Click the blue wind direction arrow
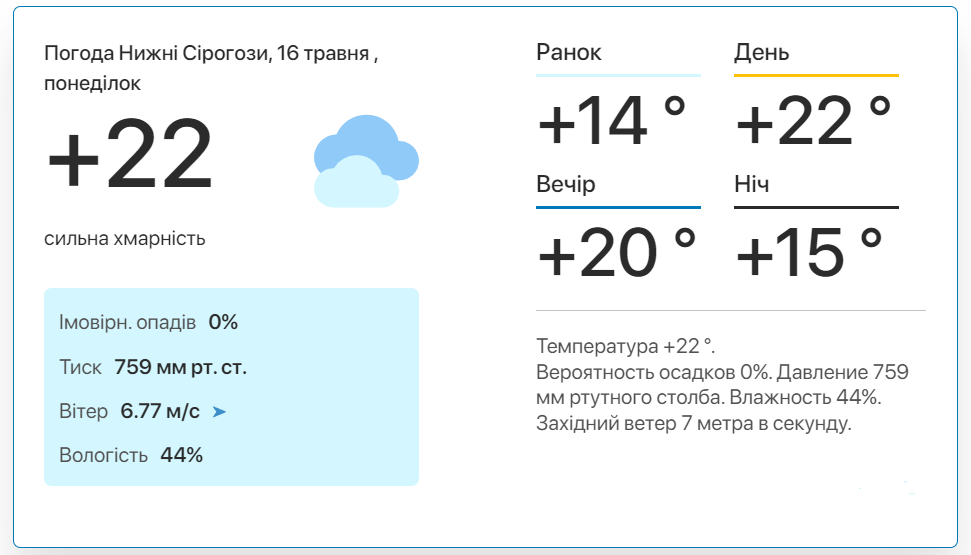 [219, 412]
